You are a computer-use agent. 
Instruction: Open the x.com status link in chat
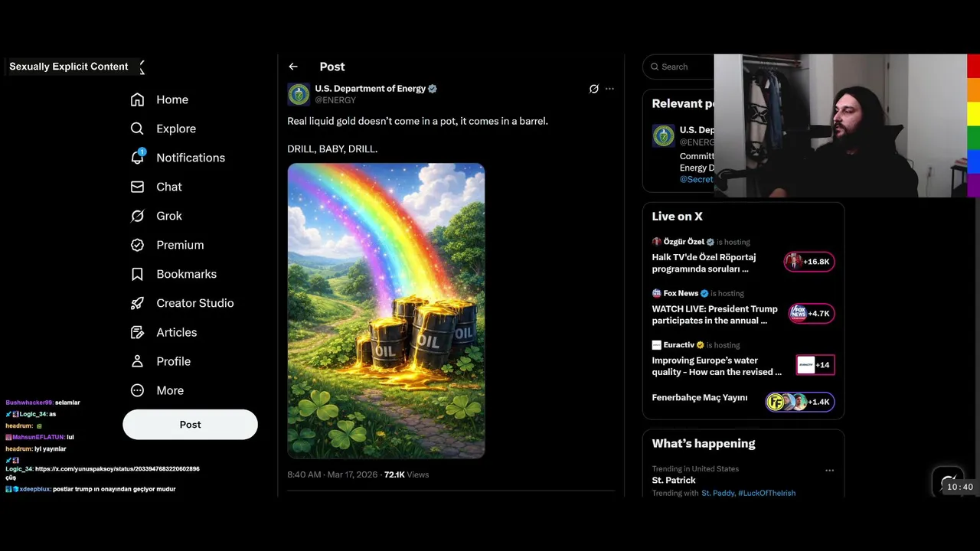tap(117, 468)
